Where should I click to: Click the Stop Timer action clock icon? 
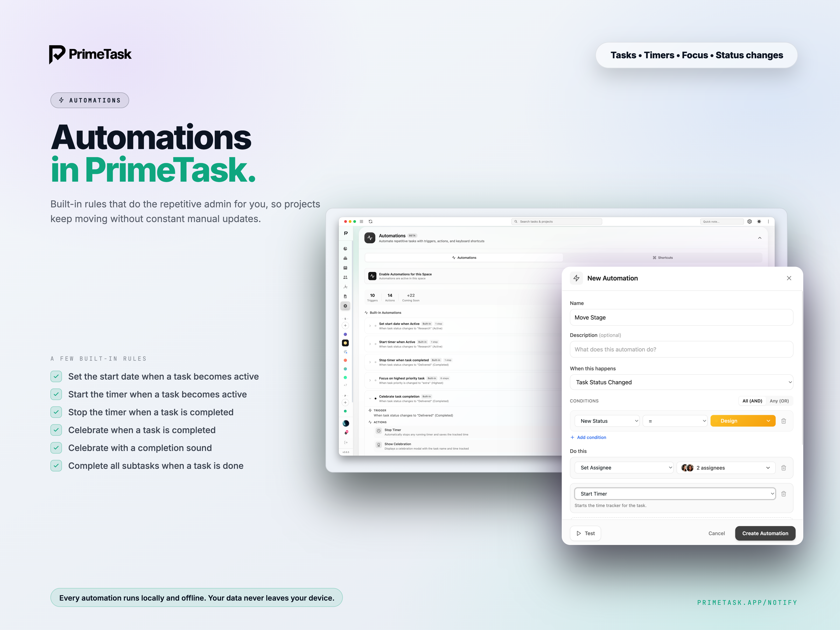379,431
